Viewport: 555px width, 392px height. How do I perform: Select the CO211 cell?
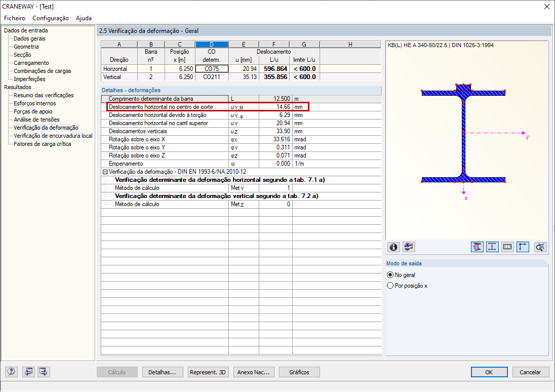point(212,77)
